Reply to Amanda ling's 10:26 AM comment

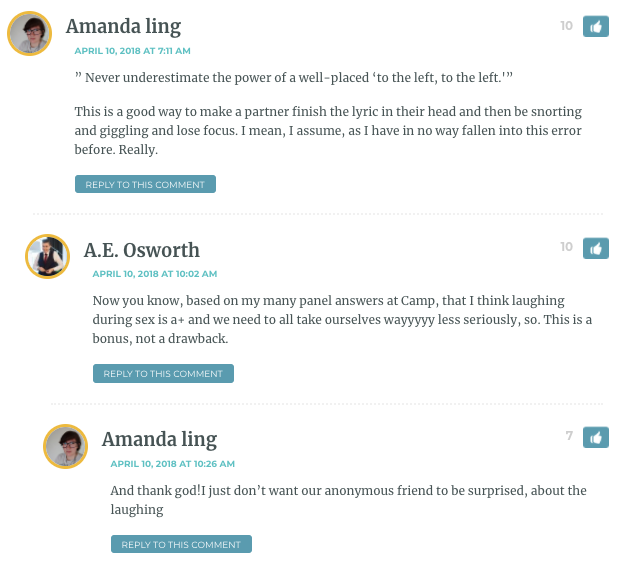[x=181, y=544]
